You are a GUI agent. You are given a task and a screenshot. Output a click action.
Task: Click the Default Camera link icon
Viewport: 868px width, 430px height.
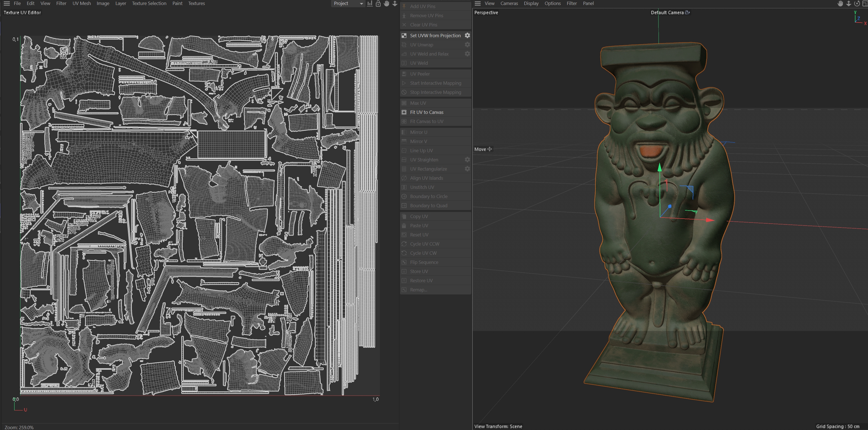[x=687, y=12]
